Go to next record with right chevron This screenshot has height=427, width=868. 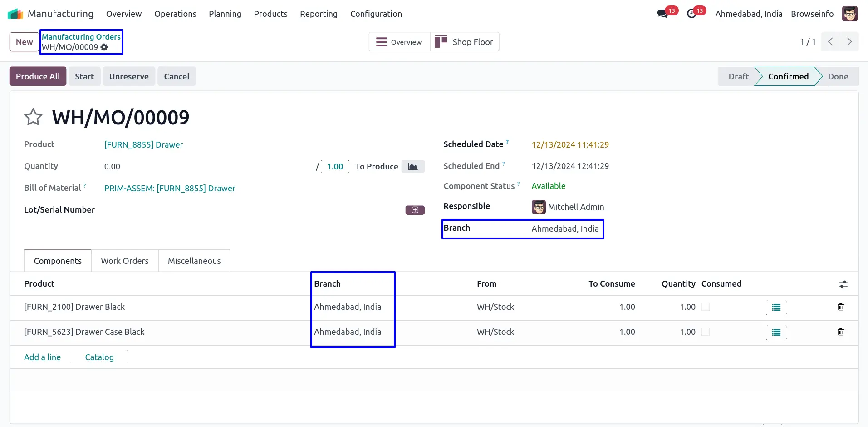849,42
